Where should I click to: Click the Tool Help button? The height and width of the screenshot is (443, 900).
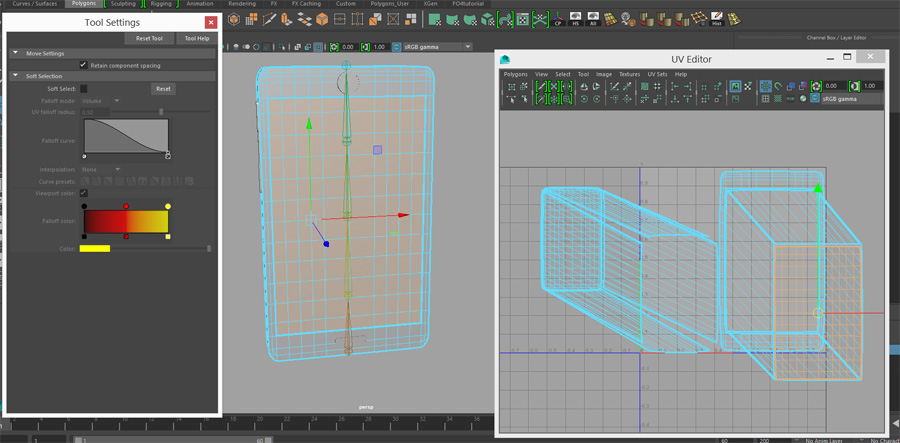(x=197, y=38)
